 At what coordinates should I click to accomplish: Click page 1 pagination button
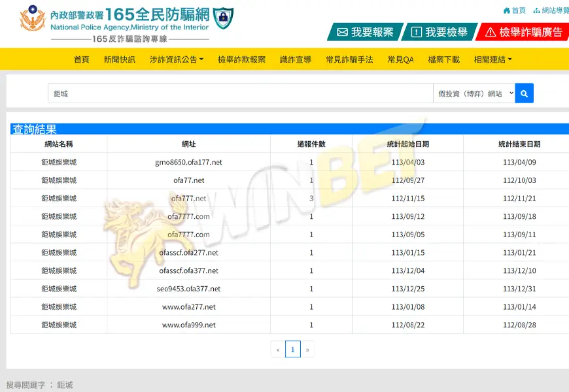292,350
